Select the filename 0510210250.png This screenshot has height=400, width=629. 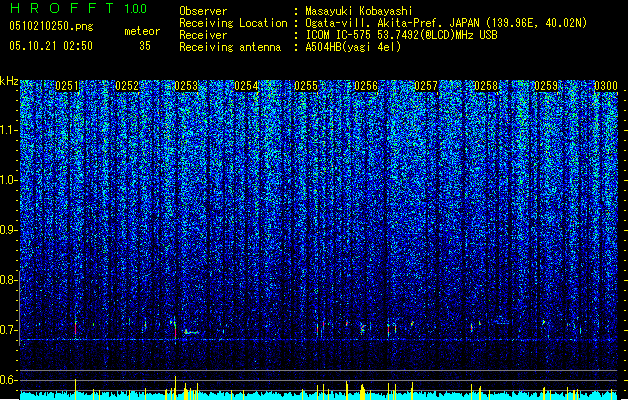tap(51, 26)
